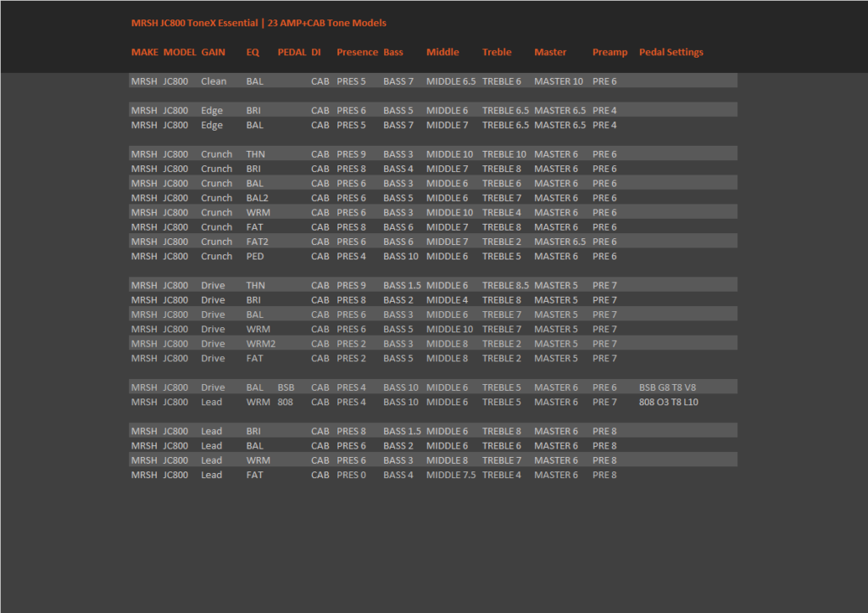Screen dimensions: 868x613
Task: Click the PEDAL column header
Action: tap(292, 52)
